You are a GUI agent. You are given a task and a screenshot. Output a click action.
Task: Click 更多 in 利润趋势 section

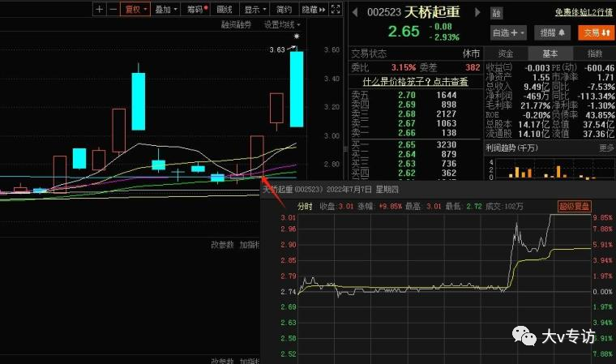pos(606,148)
